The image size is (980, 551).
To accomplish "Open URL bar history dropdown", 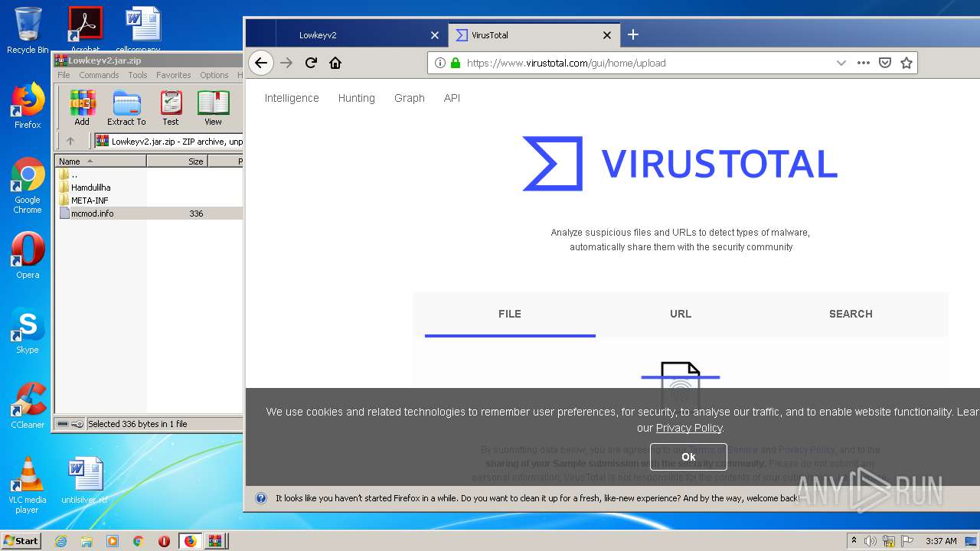I will click(x=841, y=63).
